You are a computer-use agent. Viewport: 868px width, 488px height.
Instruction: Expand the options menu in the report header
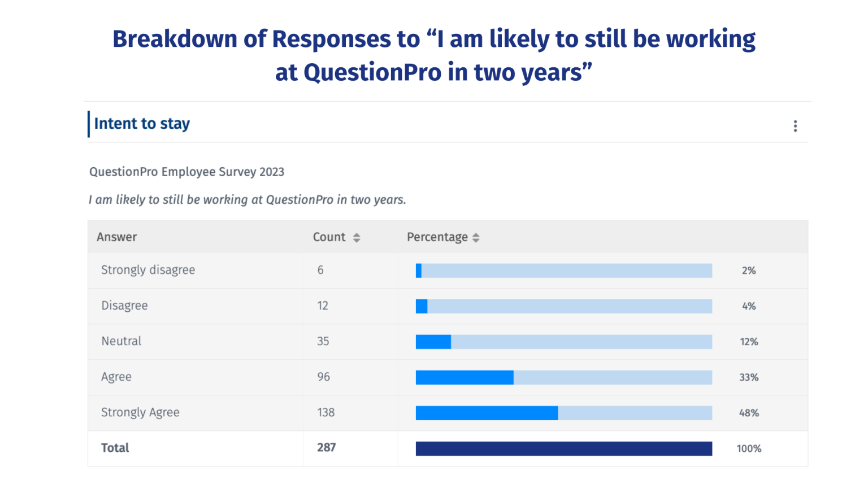tap(795, 126)
